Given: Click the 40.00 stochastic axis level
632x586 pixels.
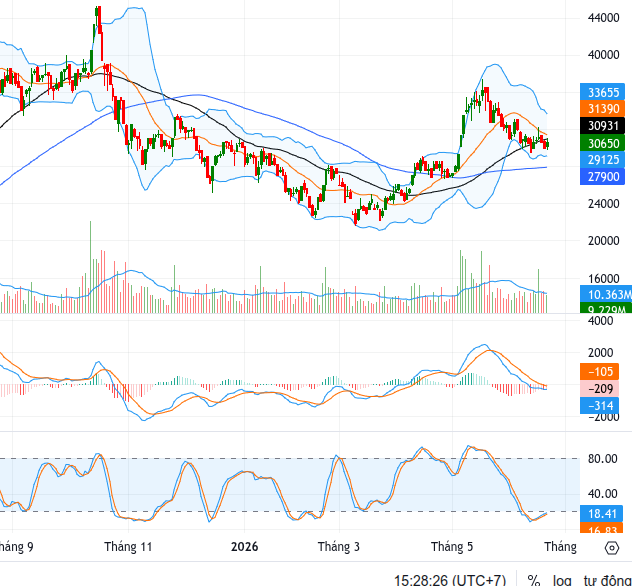Looking at the screenshot, I should point(602,494).
